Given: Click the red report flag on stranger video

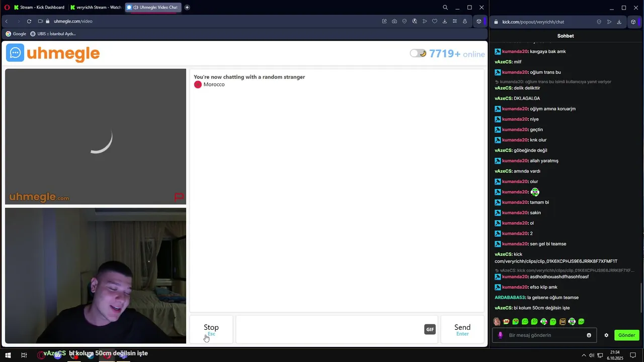Looking at the screenshot, I should pyautogui.click(x=179, y=197).
